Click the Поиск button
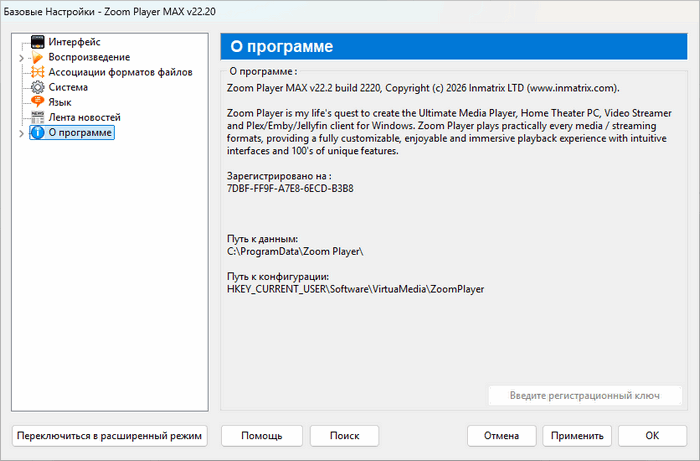700x461 pixels. point(344,436)
